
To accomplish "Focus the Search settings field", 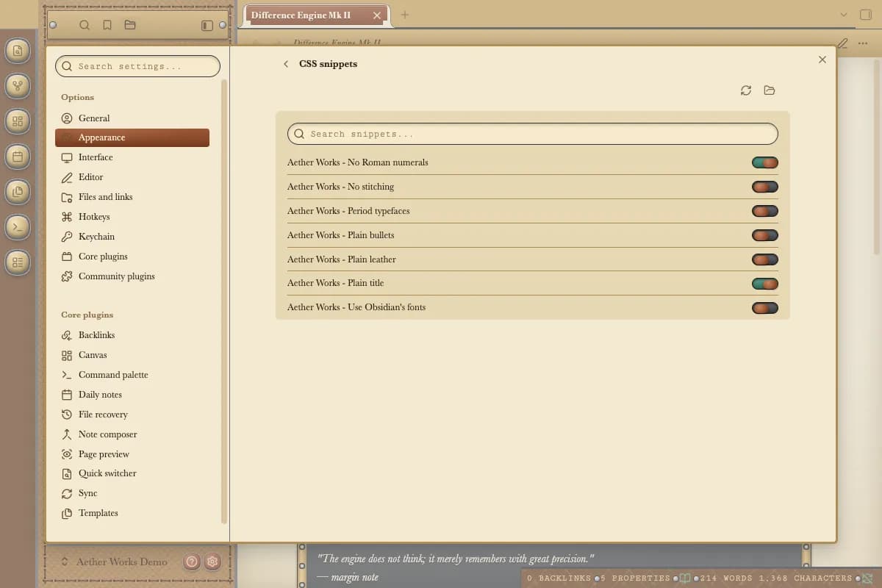I will [x=137, y=66].
